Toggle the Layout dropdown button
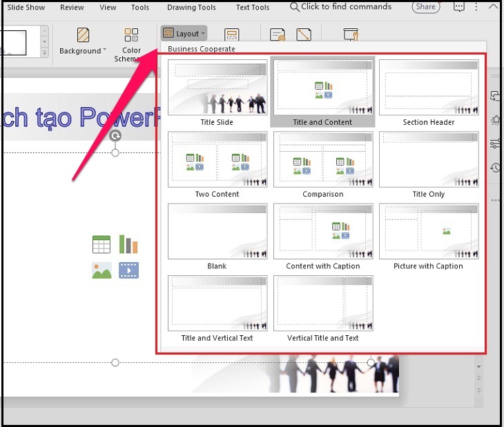 click(184, 33)
